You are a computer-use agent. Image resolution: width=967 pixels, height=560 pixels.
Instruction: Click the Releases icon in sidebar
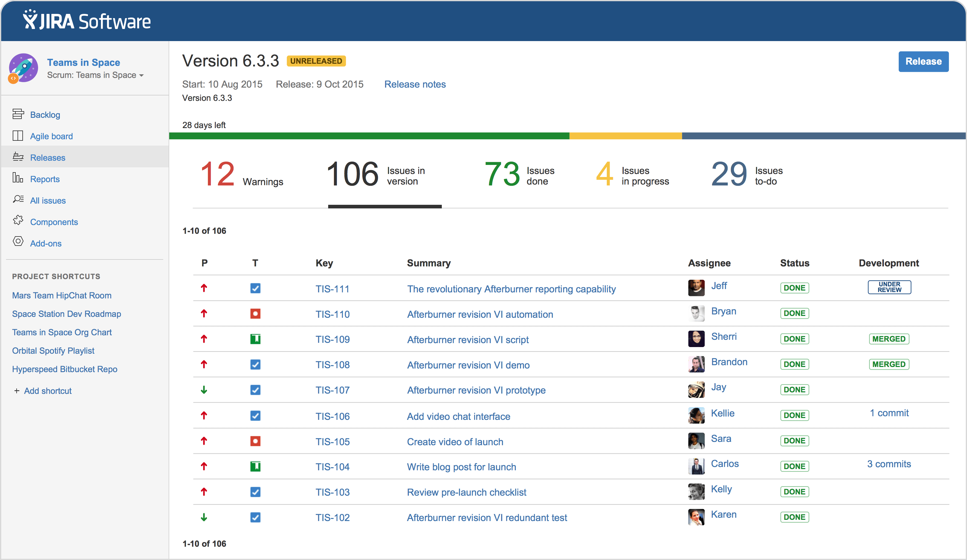[18, 157]
